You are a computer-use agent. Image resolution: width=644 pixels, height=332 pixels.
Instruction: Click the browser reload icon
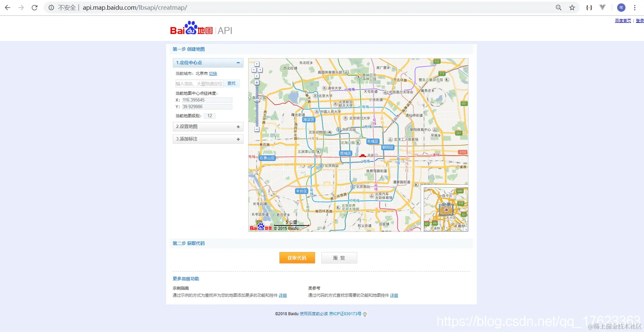(34, 7)
